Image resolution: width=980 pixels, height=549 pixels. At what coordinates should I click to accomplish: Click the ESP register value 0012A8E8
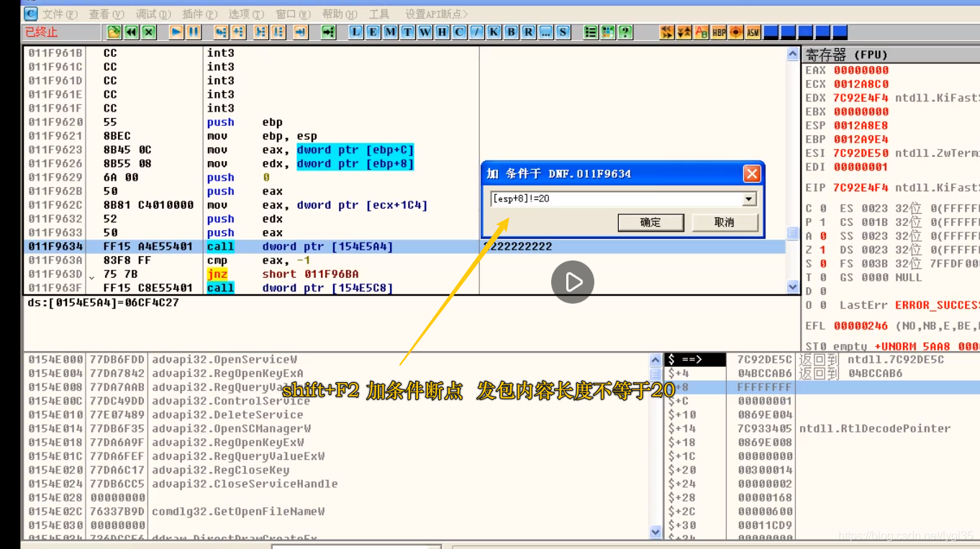click(x=861, y=125)
